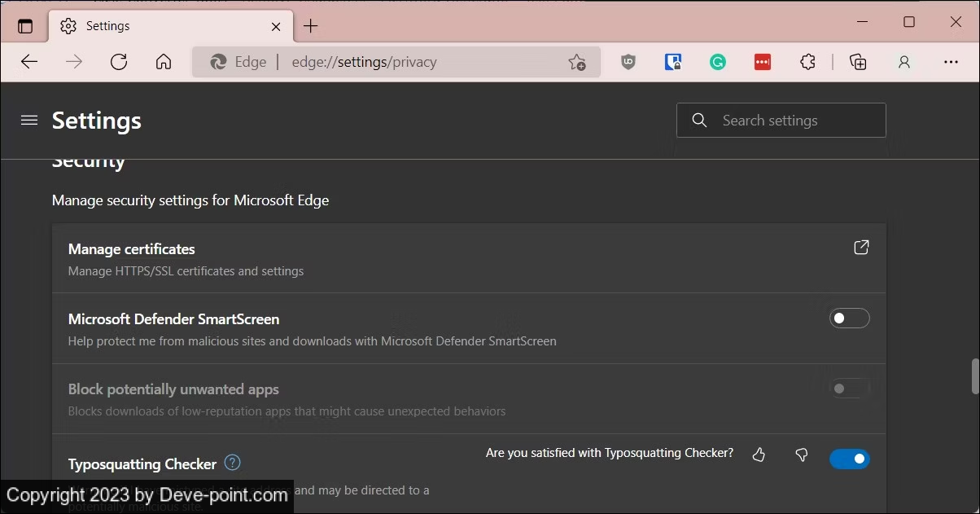Turn off Typosquatting Checker toggle
This screenshot has width=980, height=514.
pos(850,459)
